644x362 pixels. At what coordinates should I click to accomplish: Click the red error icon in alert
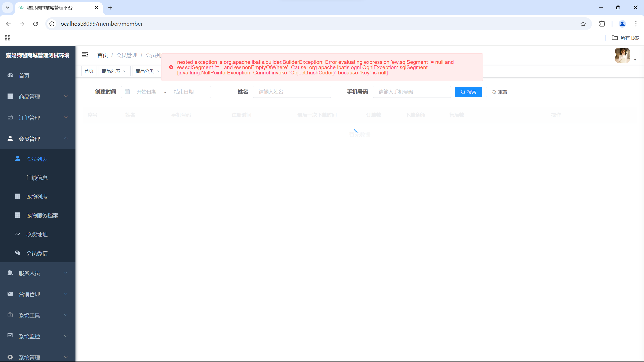(x=171, y=67)
